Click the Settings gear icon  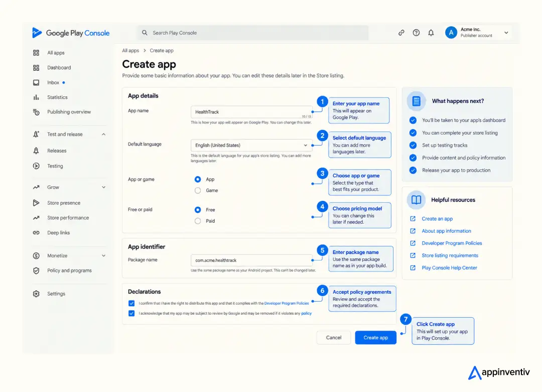coord(36,294)
